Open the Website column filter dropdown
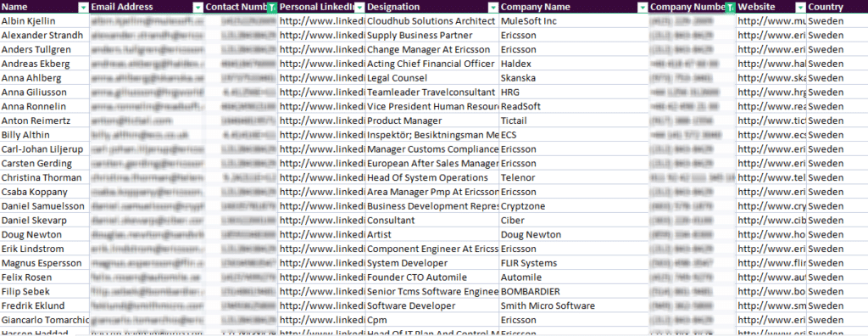868x336 pixels. coord(800,7)
